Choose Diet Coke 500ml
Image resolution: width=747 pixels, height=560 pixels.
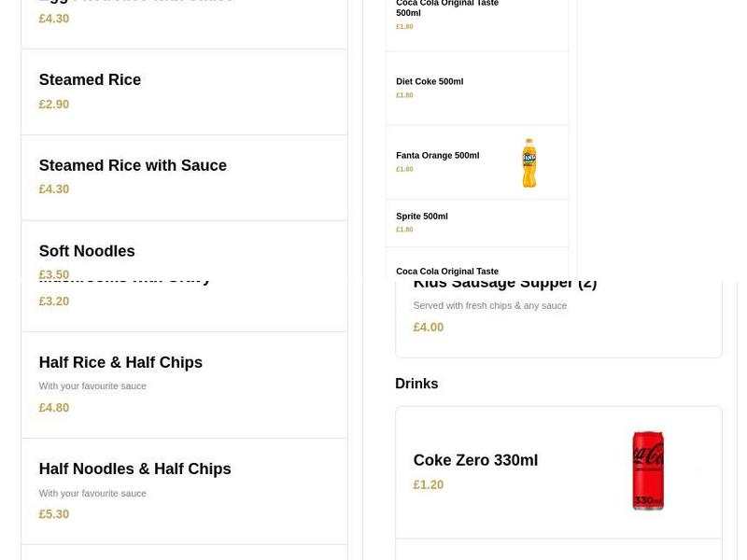coord(430,81)
